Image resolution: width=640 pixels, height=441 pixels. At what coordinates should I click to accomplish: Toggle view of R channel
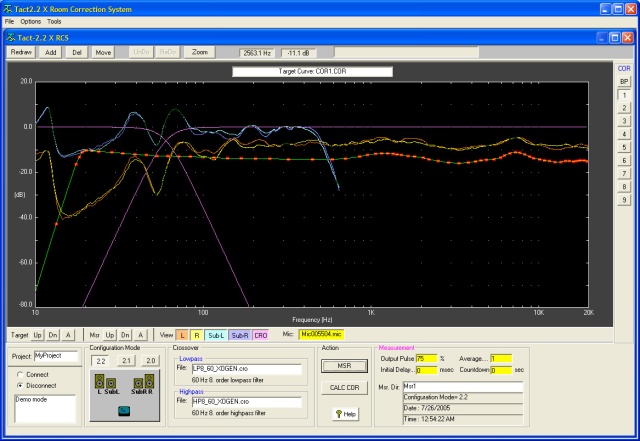(x=196, y=335)
